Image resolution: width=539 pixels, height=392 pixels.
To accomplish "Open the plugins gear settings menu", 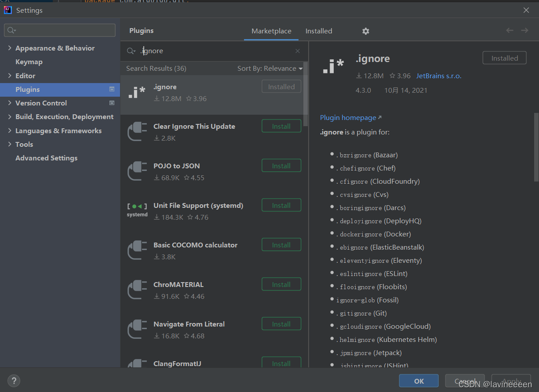I will [x=366, y=31].
